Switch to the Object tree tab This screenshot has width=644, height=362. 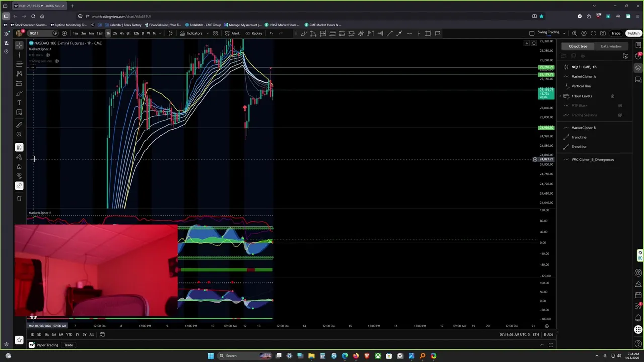click(578, 46)
